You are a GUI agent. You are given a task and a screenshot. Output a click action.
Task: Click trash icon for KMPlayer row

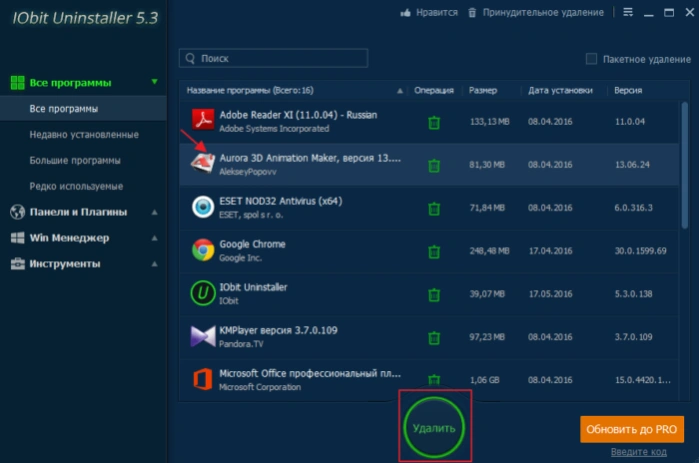pyautogui.click(x=434, y=338)
